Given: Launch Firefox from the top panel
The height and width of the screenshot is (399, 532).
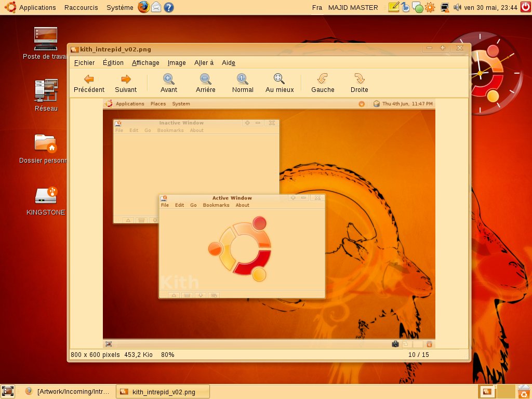Looking at the screenshot, I should 144,7.
